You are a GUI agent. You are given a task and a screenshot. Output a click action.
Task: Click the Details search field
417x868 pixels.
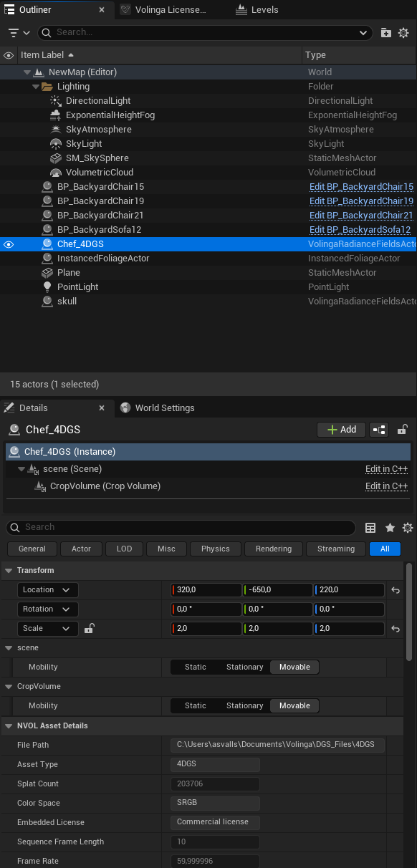(181, 528)
